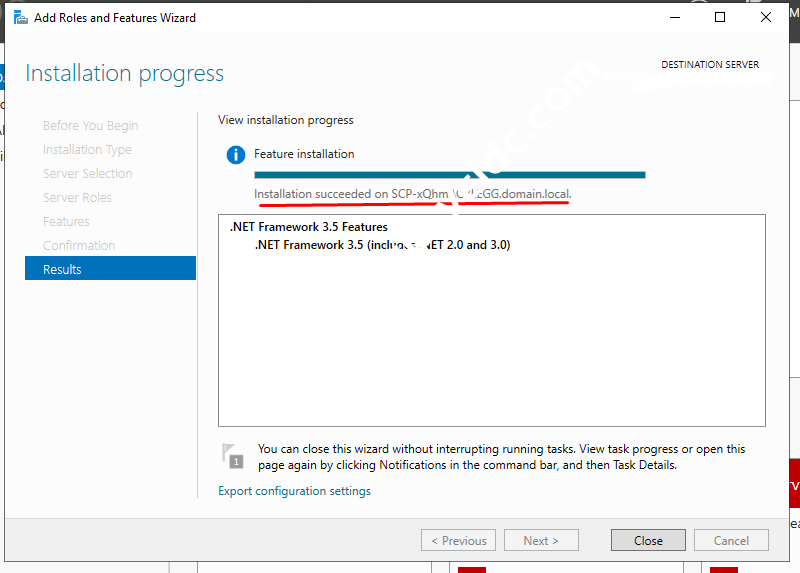Select the Features step in sidebar
The image size is (800, 573).
pos(66,221)
